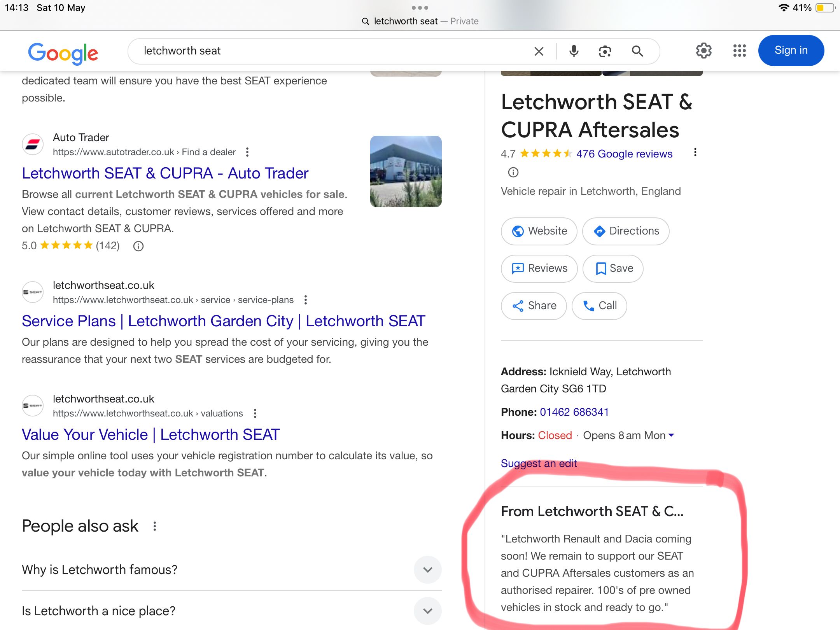Image resolution: width=840 pixels, height=630 pixels.
Task: Open three-dot menu beside Google reviews
Action: pos(695,152)
